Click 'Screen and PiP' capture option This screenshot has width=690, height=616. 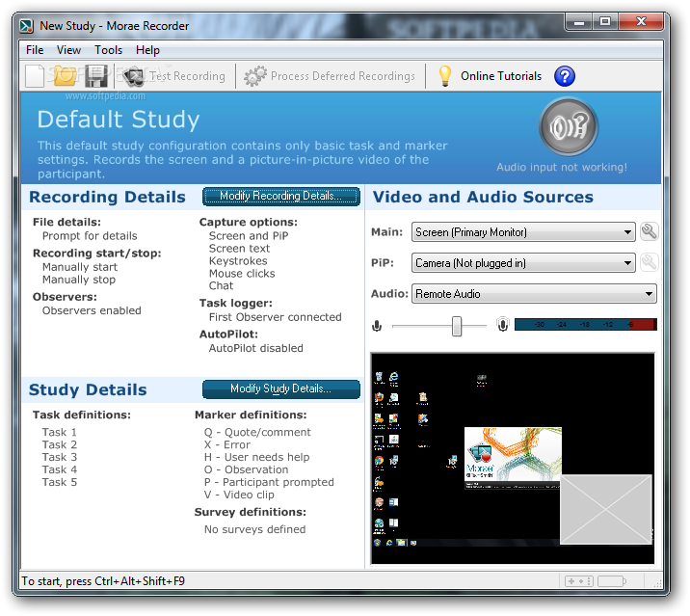[249, 236]
